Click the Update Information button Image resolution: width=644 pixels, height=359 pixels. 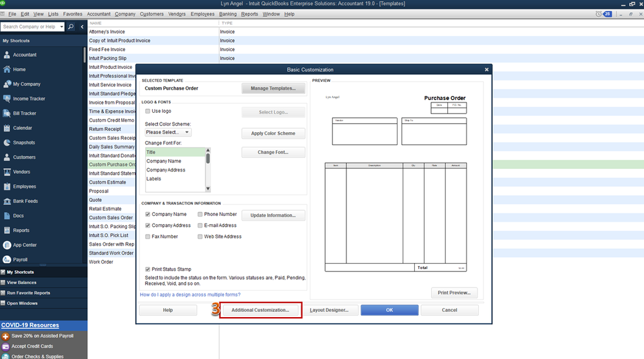[273, 215]
